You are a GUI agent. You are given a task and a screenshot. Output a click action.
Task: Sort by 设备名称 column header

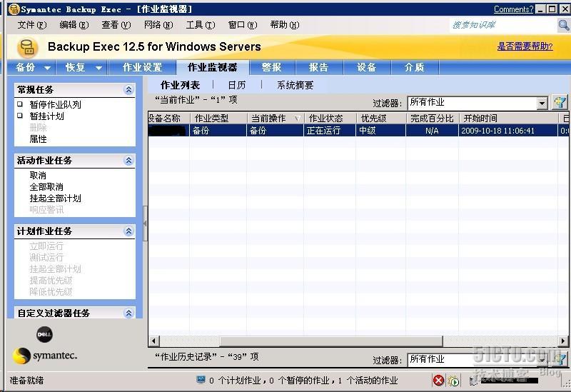click(169, 119)
